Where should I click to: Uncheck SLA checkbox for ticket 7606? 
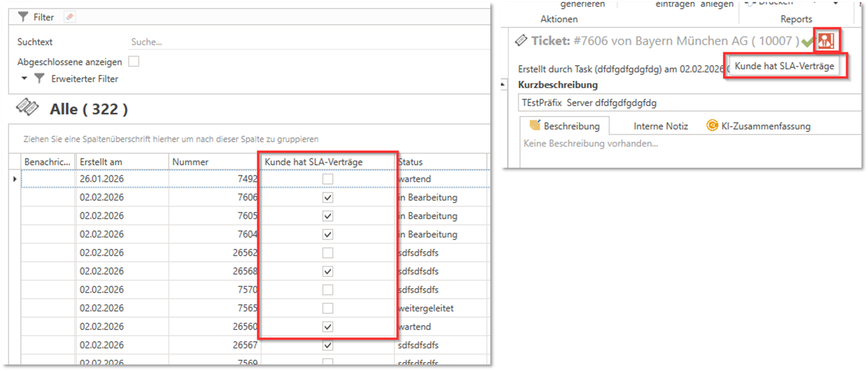328,198
